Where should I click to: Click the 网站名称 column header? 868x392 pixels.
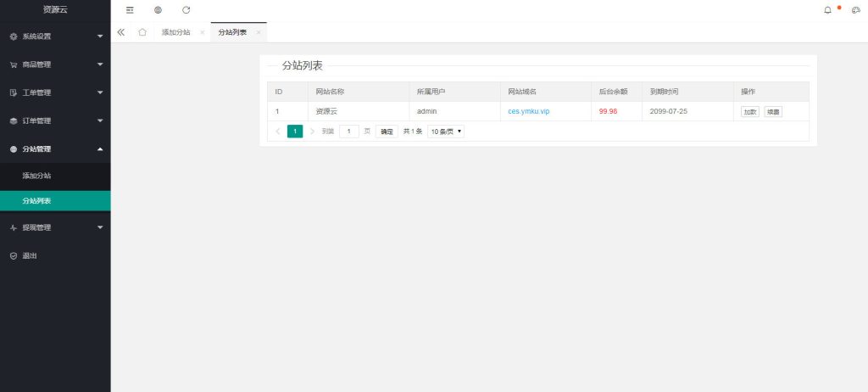(x=330, y=92)
